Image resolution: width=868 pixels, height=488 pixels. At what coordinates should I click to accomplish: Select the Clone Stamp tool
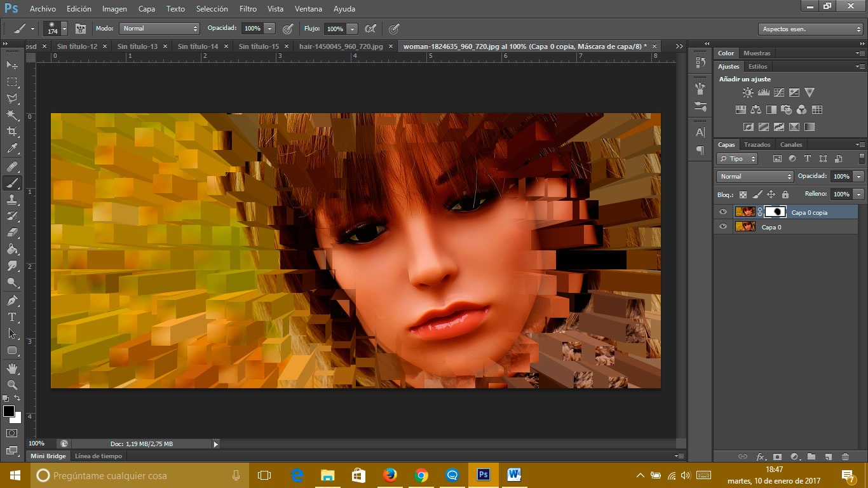(x=11, y=200)
